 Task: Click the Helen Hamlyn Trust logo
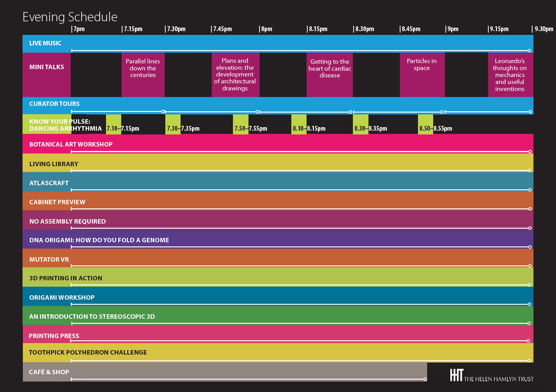(x=492, y=375)
